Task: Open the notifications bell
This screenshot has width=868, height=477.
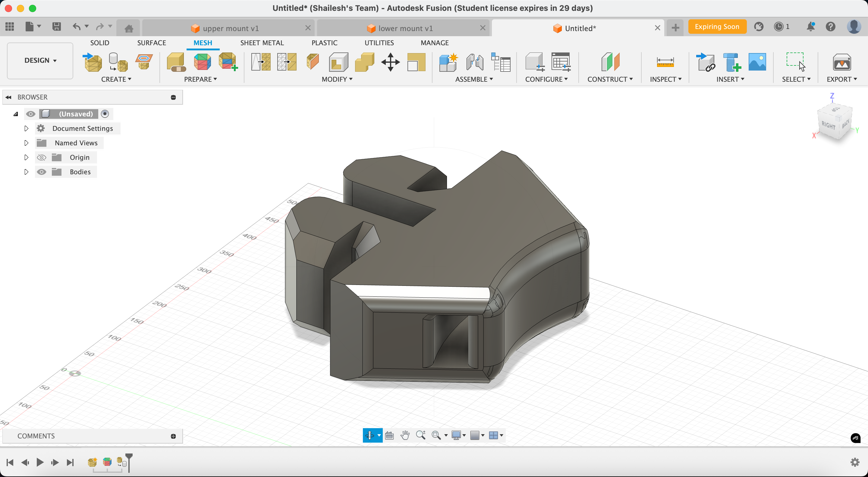Action: click(811, 27)
